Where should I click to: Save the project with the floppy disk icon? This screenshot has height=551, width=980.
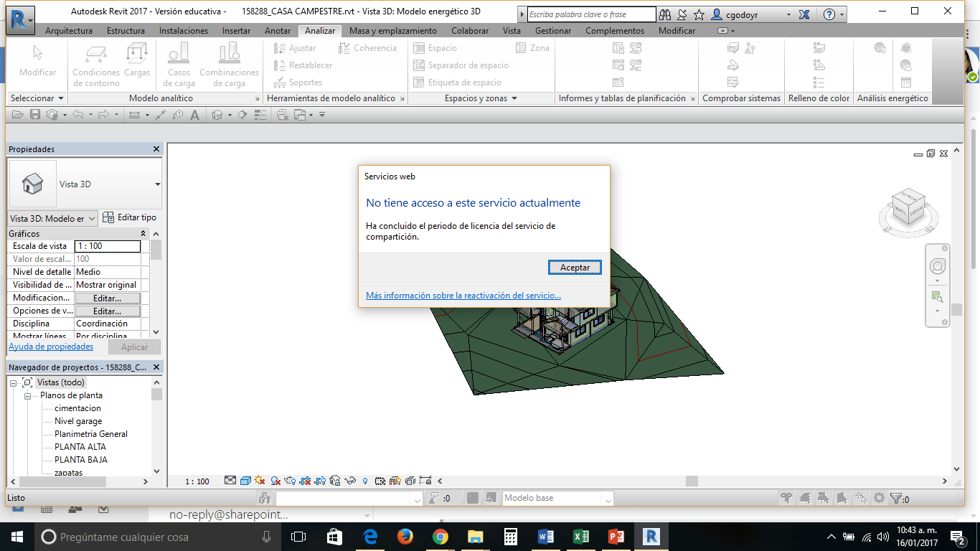tap(34, 115)
